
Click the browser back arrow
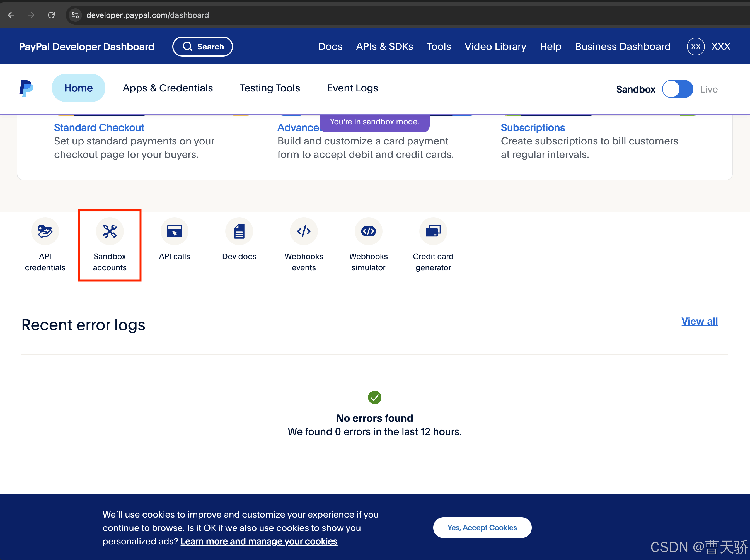point(11,15)
